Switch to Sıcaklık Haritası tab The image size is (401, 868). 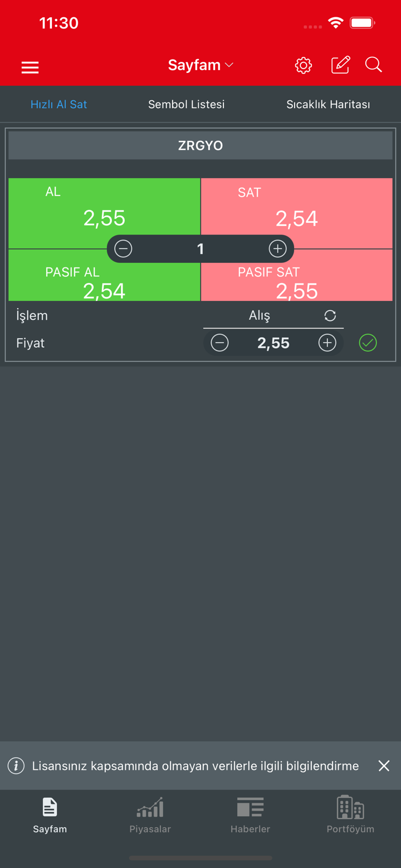(x=328, y=104)
